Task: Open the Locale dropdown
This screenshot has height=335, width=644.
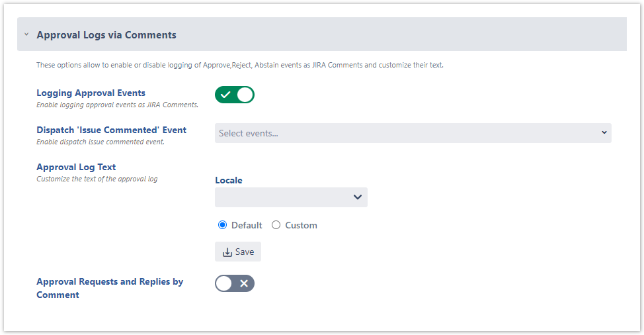Action: 291,197
